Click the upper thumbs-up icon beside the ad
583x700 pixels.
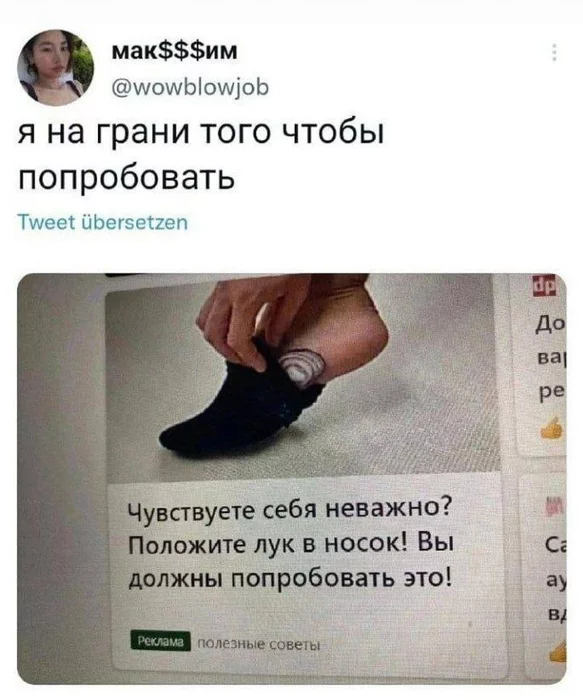552,429
